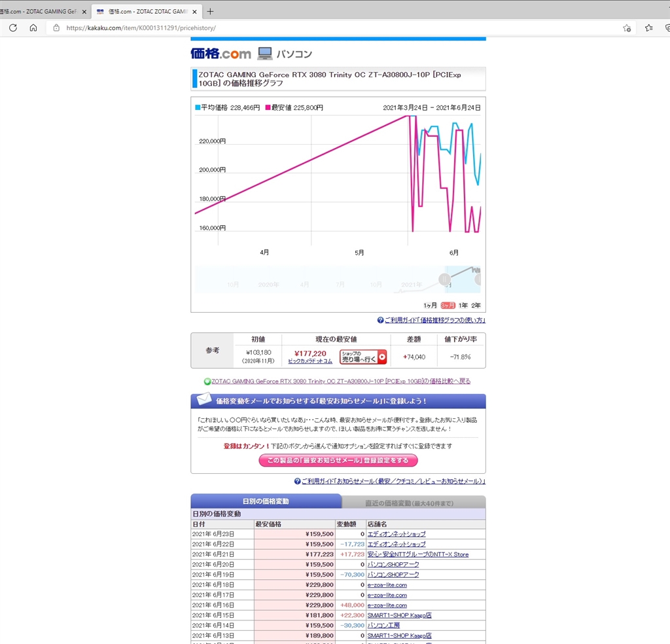Click 最安お知らせメール 登録設定をする button

[x=338, y=461]
